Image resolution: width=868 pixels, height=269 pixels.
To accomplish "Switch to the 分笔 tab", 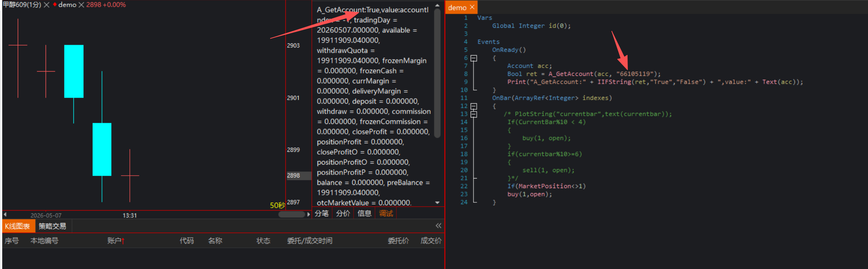I will pos(322,213).
